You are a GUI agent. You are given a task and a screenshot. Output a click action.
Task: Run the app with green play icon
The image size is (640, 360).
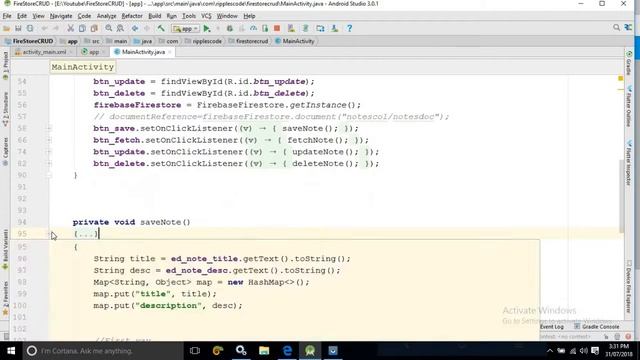tap(207, 28)
